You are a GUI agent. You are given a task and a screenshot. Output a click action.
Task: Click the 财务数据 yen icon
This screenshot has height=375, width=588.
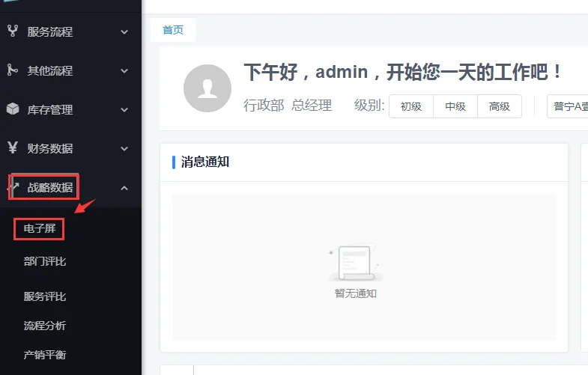coord(13,148)
